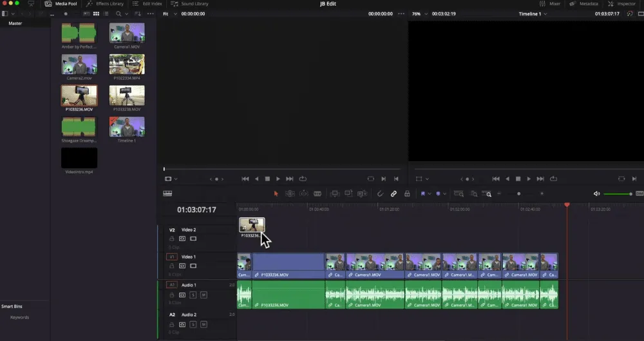
Task: Toggle the timeline Snapping magnet icon
Action: point(380,193)
